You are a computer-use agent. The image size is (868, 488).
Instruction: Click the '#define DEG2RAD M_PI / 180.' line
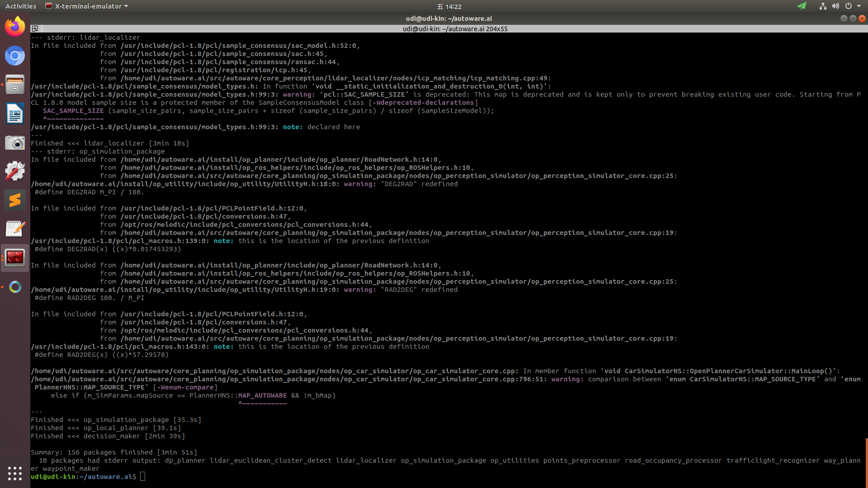click(89, 192)
